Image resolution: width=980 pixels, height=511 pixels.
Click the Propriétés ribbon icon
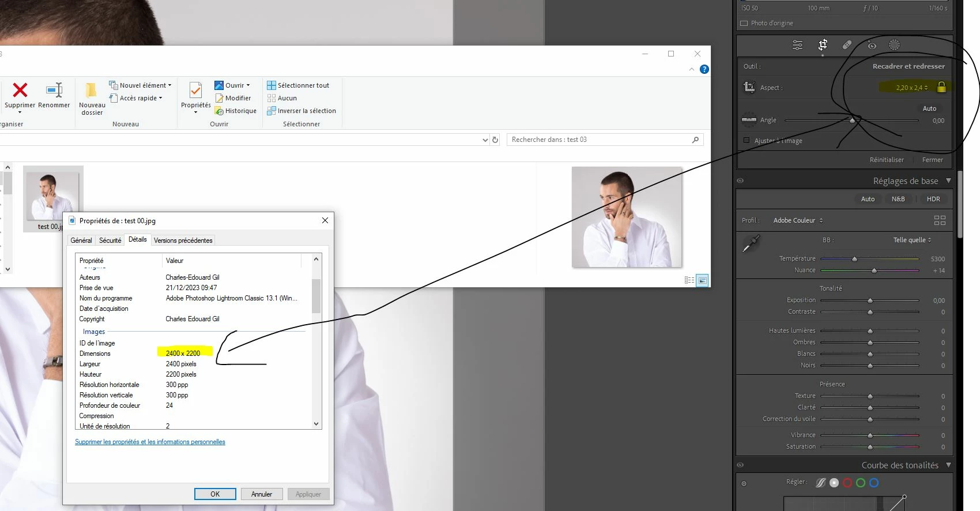click(x=195, y=91)
